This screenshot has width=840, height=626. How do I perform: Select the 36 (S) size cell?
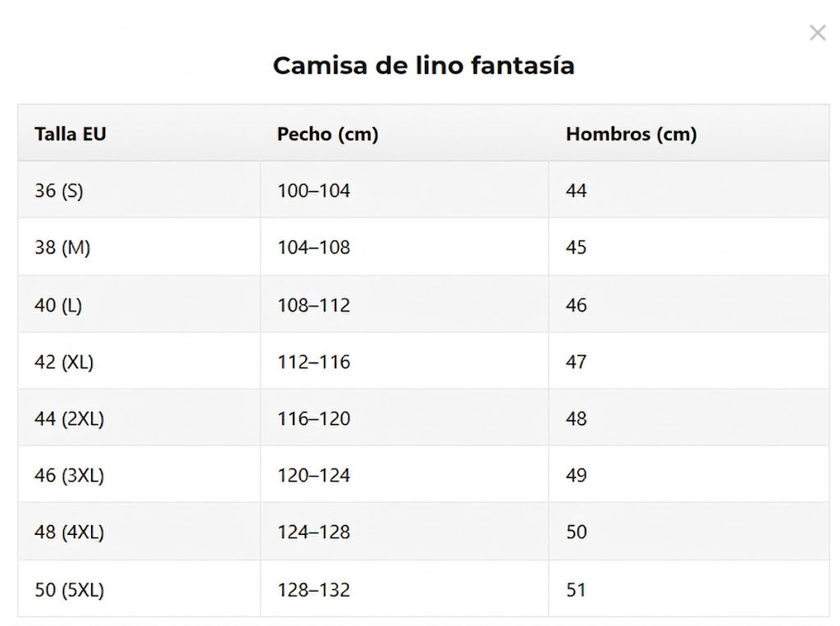click(x=59, y=190)
